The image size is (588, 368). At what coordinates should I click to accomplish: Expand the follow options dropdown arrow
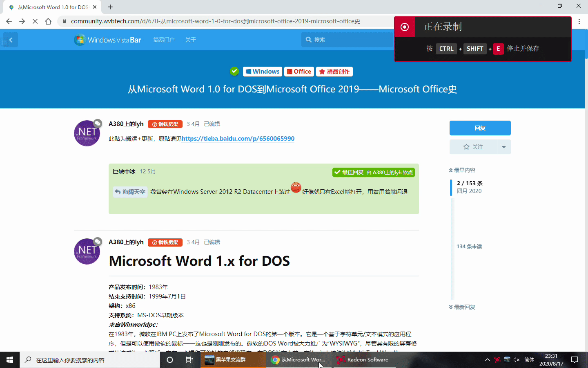(x=504, y=147)
